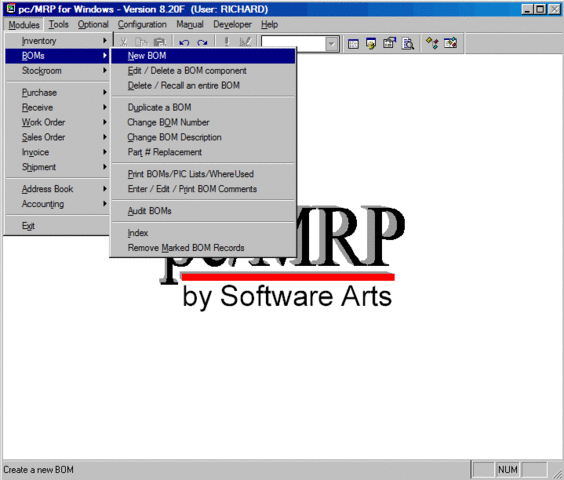Choose Remove Marked BOM Records
This screenshot has width=564, height=480.
[x=203, y=248]
